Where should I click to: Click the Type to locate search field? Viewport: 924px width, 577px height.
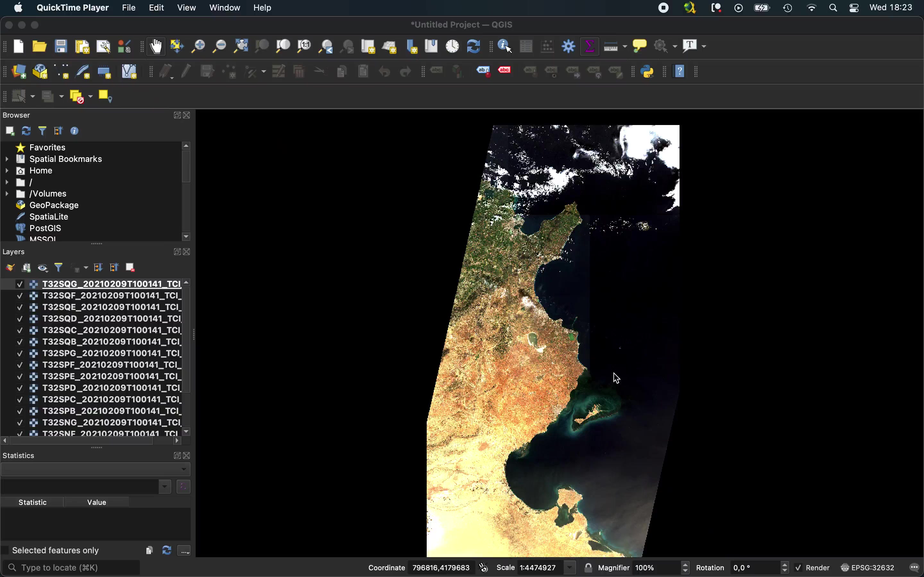tap(73, 568)
